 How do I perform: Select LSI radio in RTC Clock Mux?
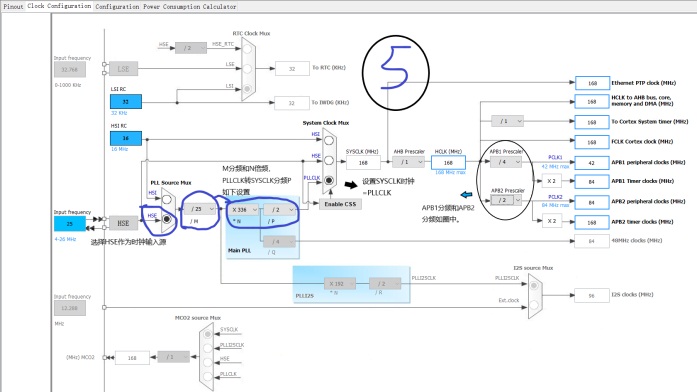(x=247, y=88)
